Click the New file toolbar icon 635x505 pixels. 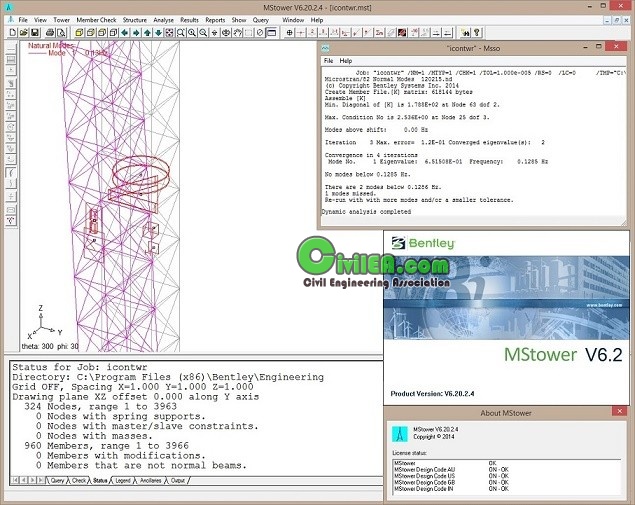pos(13,33)
